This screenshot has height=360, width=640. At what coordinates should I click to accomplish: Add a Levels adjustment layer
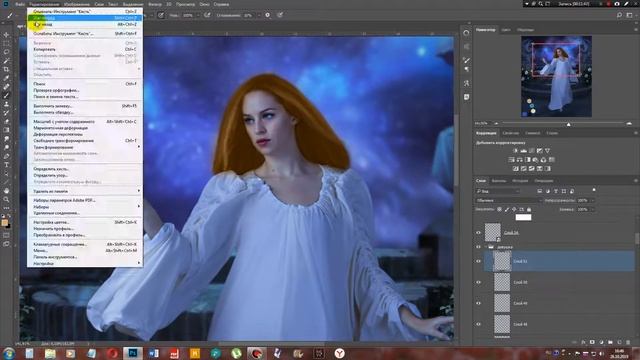click(x=524, y=151)
